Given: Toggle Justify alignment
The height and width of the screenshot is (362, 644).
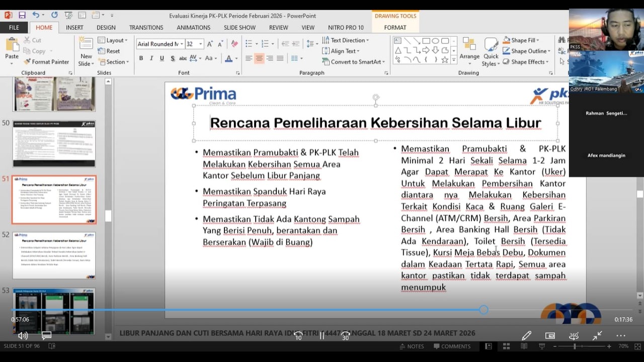Looking at the screenshot, I should [x=280, y=58].
